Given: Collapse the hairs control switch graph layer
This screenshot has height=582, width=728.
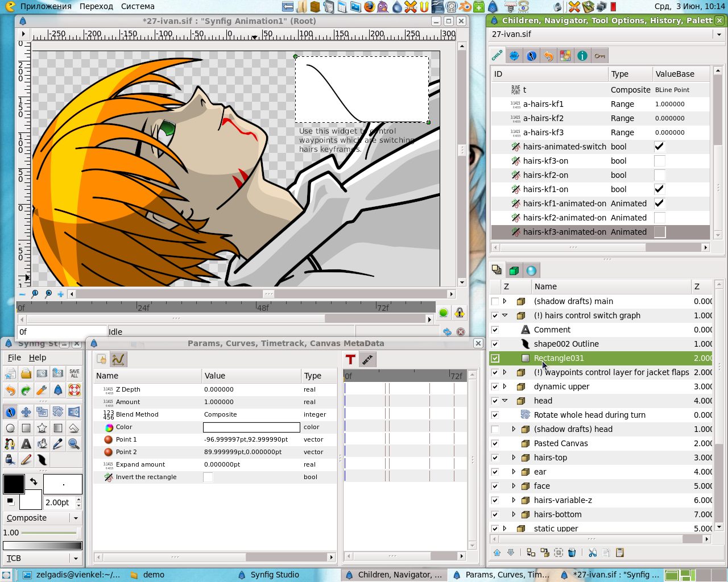Looking at the screenshot, I should tap(504, 315).
